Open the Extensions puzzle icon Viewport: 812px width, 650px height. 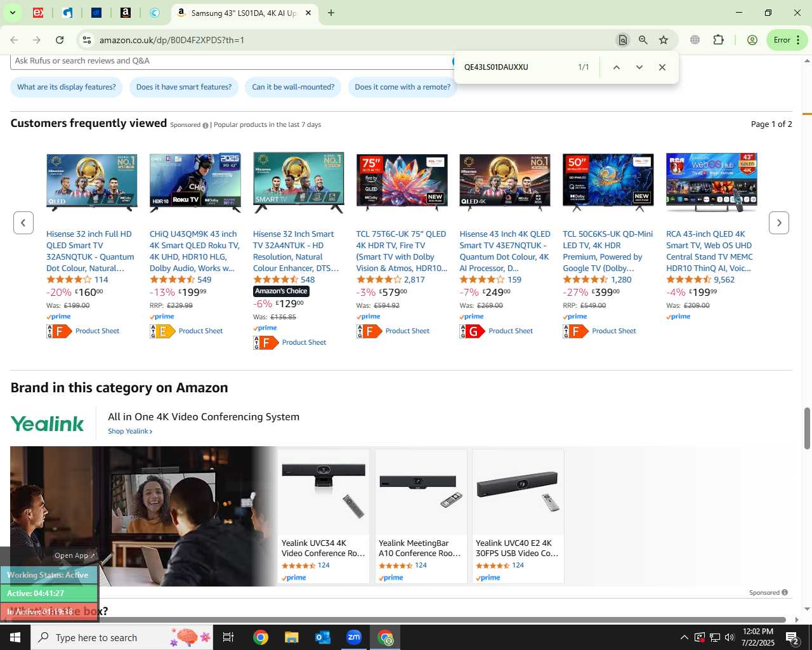pyautogui.click(x=718, y=40)
